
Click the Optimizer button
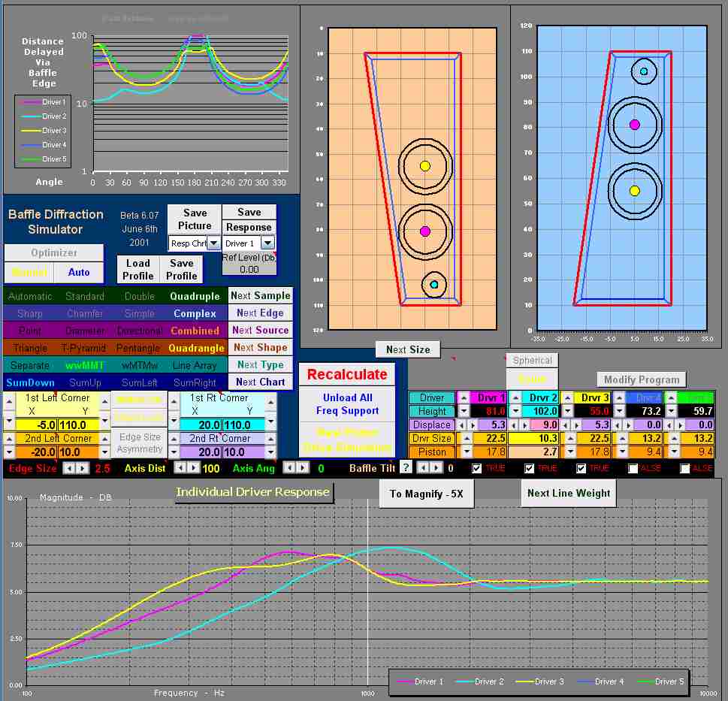(x=54, y=252)
